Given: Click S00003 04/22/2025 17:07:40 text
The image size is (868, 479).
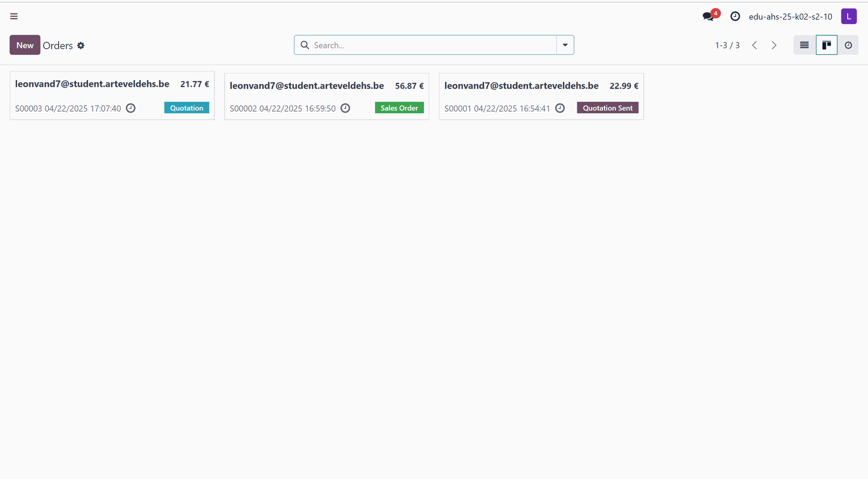Looking at the screenshot, I should [x=68, y=108].
